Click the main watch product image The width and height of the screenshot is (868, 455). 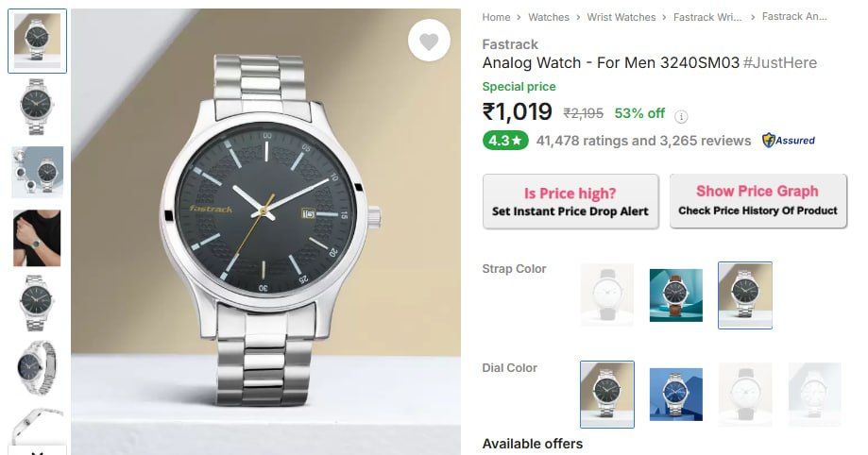(x=265, y=231)
